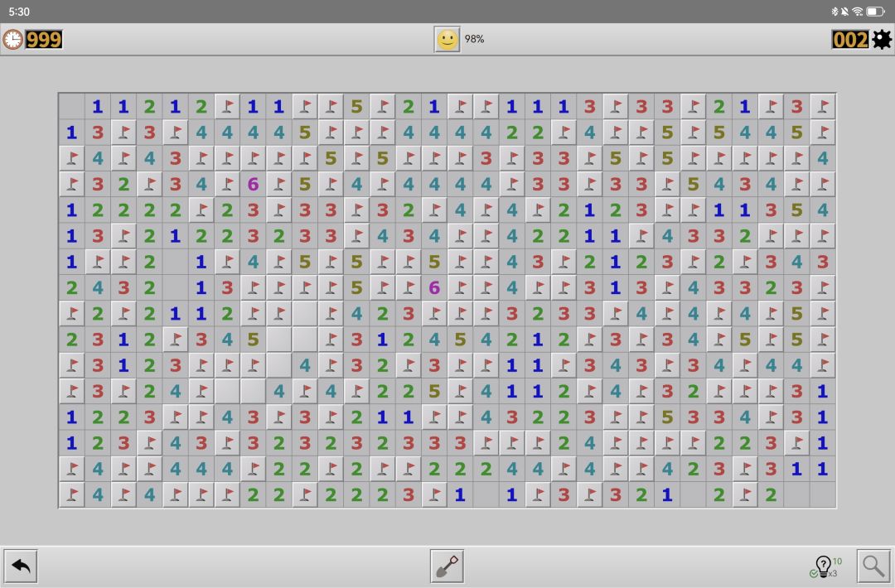Click the smiley face restart button
This screenshot has width=895, height=588.
(447, 40)
